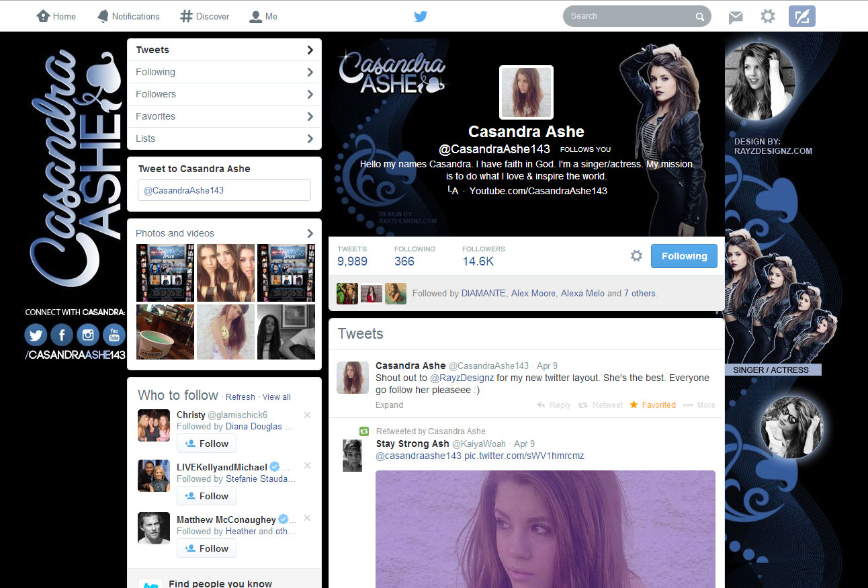Viewport: 868px width, 588px height.
Task: Open Photos and videos section arrow
Action: tap(310, 233)
